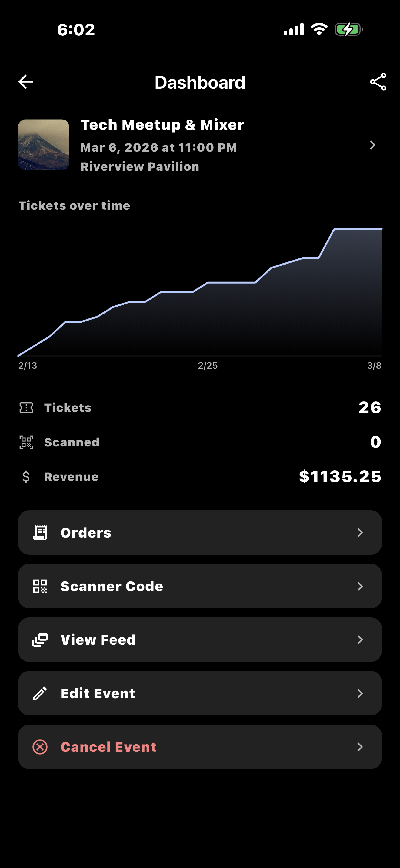Screen dimensions: 400x868
Task: Click the Revenue dollar sign icon
Action: point(26,477)
